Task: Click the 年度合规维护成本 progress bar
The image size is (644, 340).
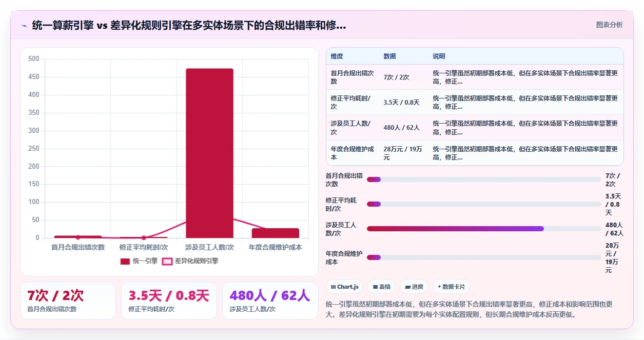Action: [484, 257]
